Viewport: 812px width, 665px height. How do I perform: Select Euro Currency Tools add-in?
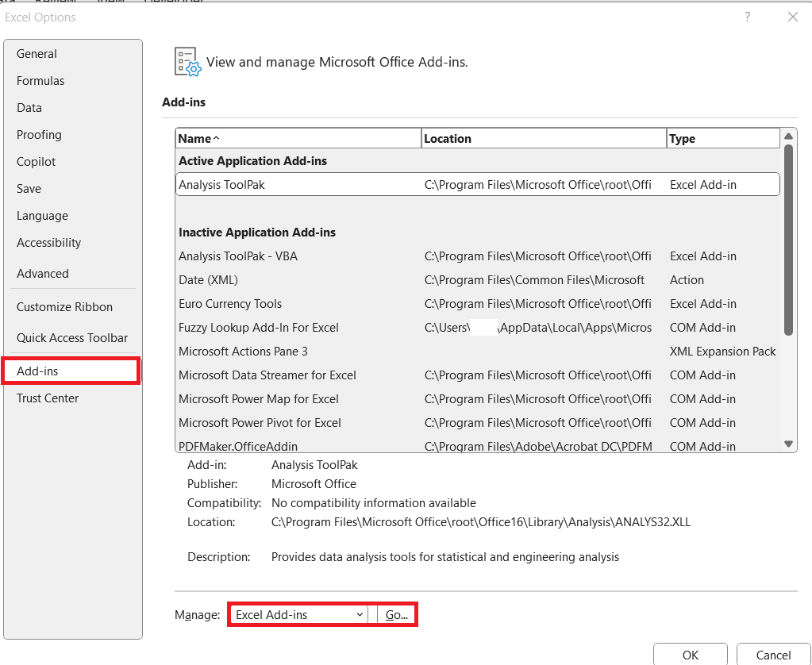(x=478, y=303)
